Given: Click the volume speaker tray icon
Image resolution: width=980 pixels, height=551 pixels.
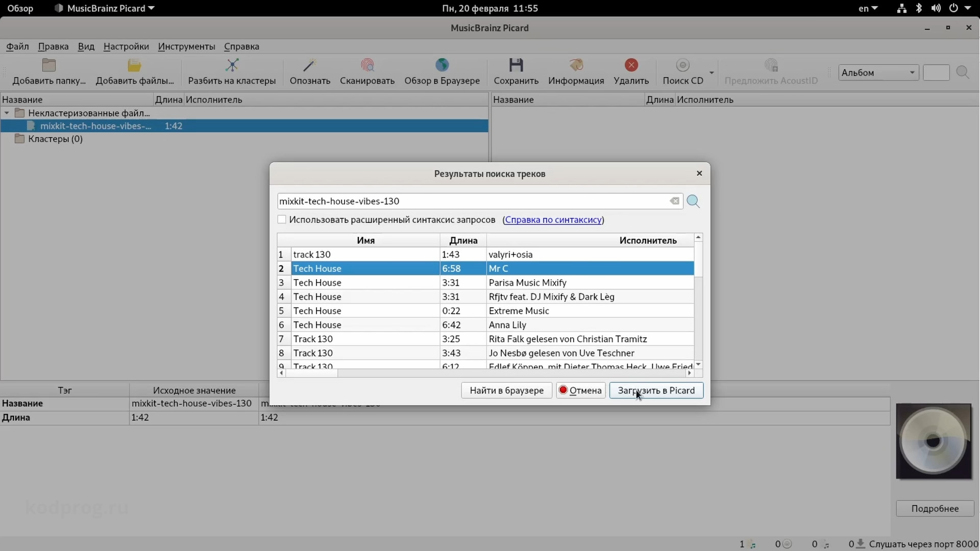Looking at the screenshot, I should pos(936,8).
